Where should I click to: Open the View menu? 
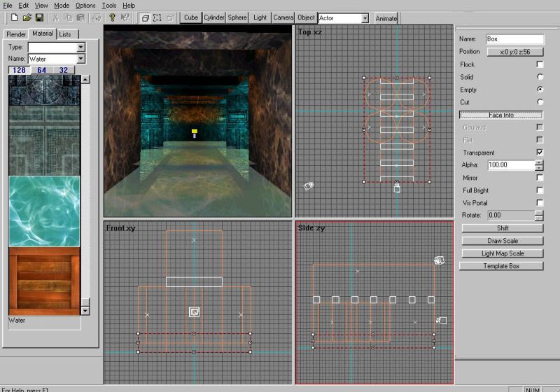(x=41, y=6)
